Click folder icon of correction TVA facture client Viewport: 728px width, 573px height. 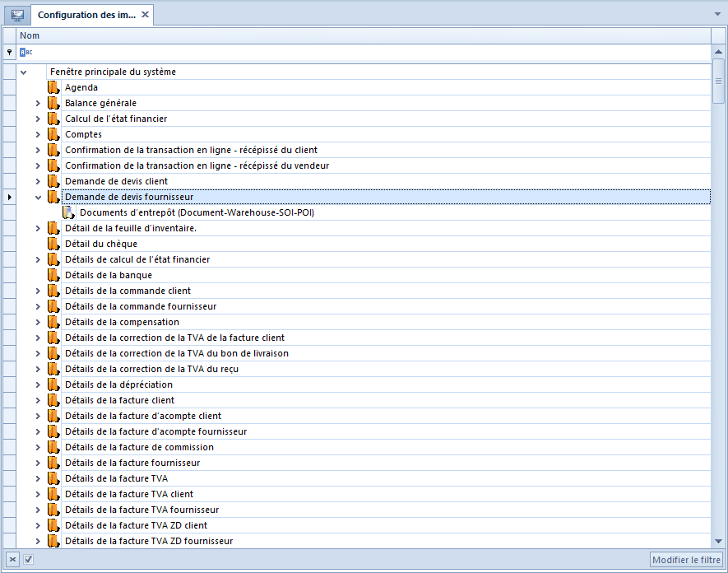[x=53, y=338]
